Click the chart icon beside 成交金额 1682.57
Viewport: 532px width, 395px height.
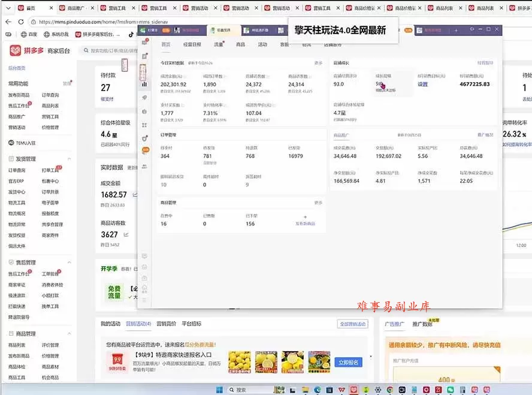click(135, 195)
